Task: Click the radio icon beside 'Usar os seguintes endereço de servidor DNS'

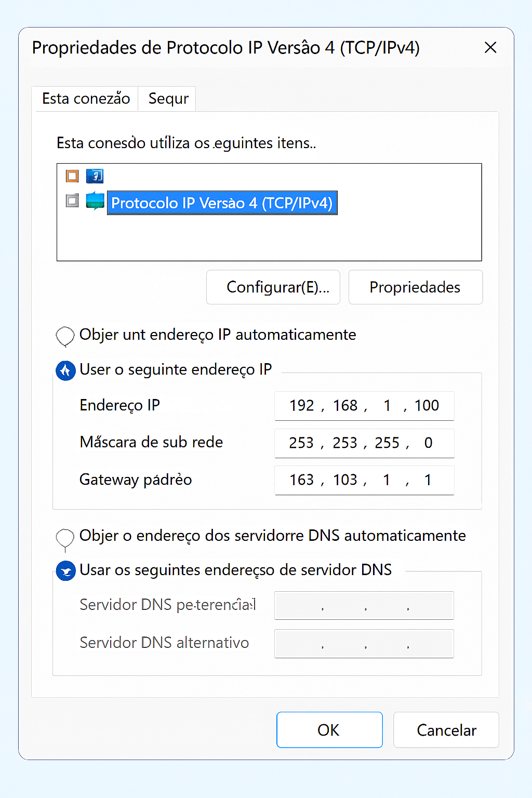Action: point(65,570)
